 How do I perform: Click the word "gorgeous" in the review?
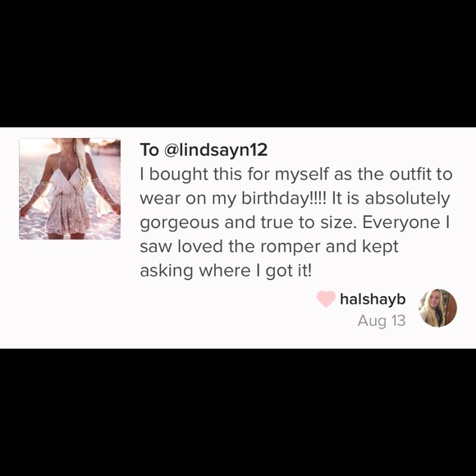(180, 224)
